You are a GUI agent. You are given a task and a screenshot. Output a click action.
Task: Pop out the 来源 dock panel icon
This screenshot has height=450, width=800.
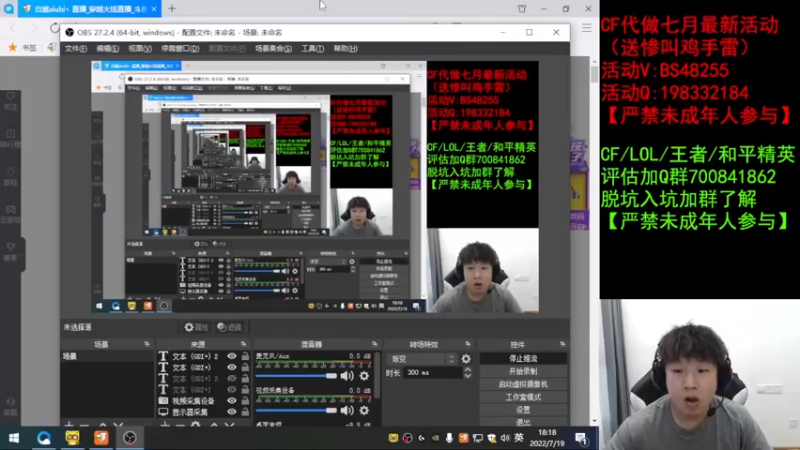coord(243,344)
